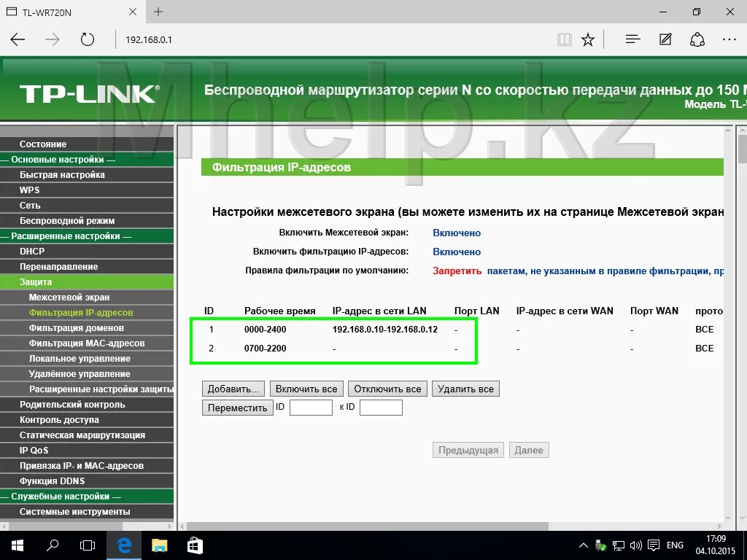The width and height of the screenshot is (747, 560).
Task: Open the Edge More actions menu
Action: (x=729, y=39)
